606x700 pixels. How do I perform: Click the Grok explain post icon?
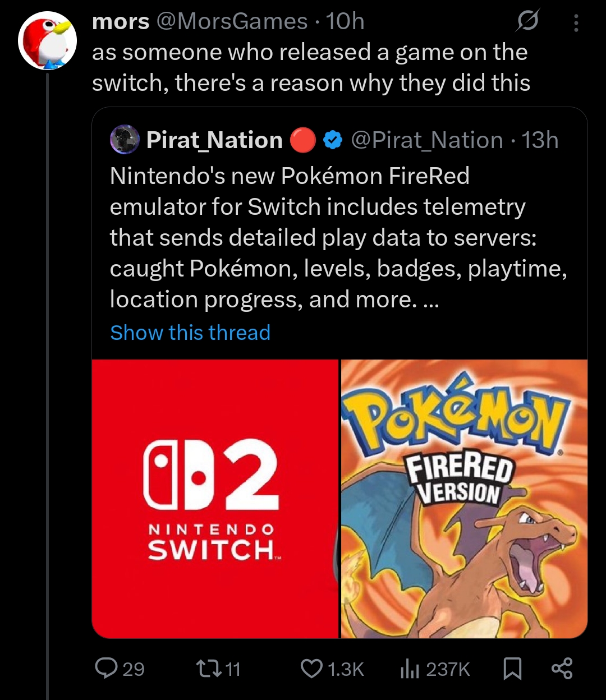pos(527,22)
